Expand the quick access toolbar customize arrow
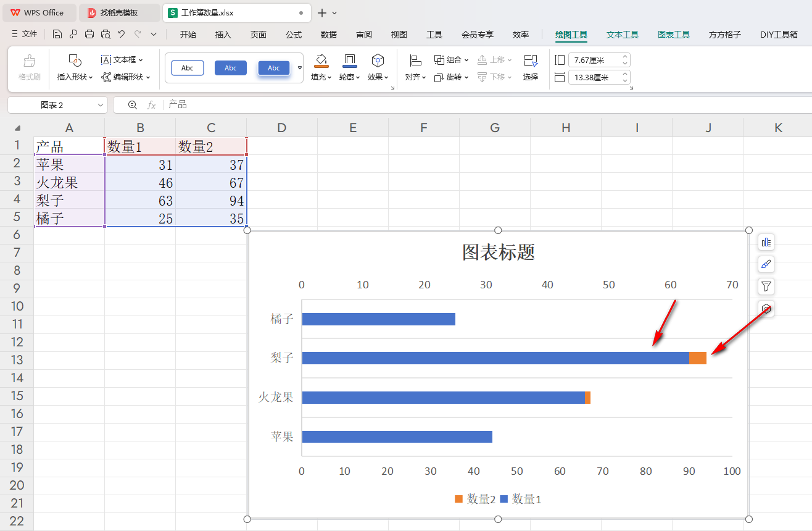Image resolution: width=812 pixels, height=531 pixels. tap(154, 35)
